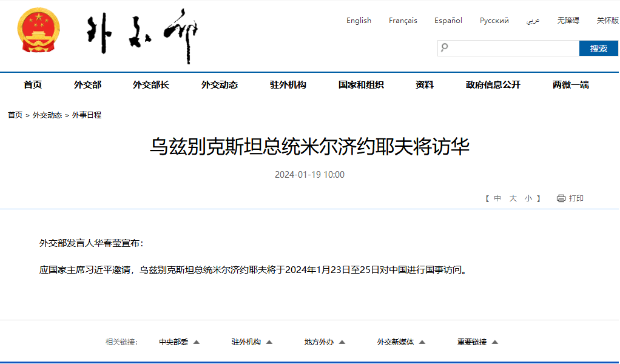Click the printer icon
Viewport: 620px width, 364px height.
[561, 198]
